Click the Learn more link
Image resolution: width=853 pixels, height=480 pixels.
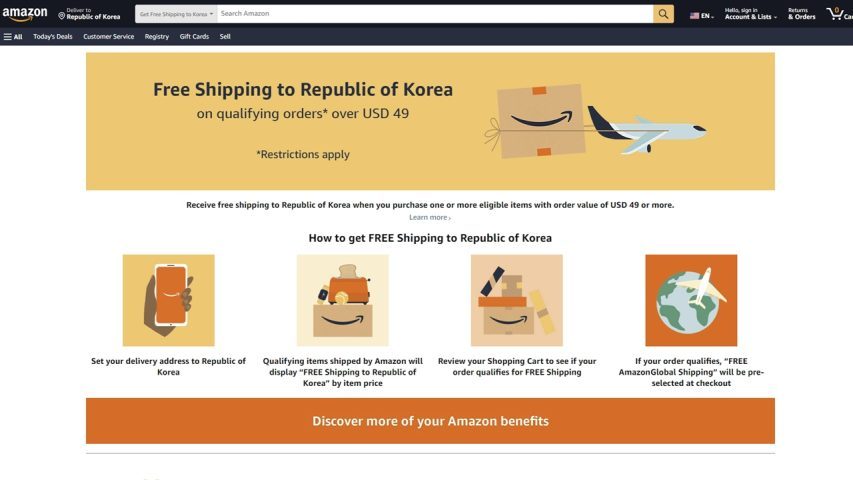point(430,217)
